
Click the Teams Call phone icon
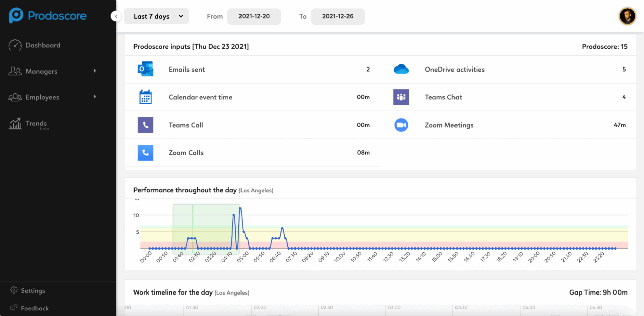(145, 125)
